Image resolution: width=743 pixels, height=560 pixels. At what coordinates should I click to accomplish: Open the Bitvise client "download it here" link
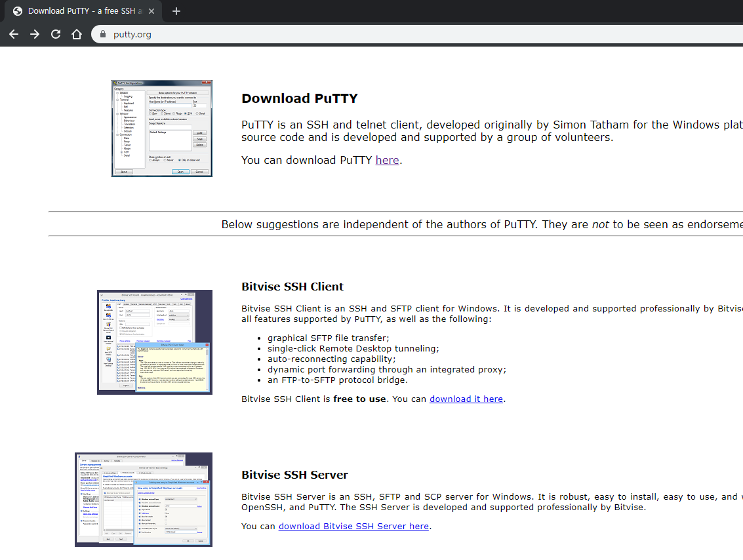(x=466, y=399)
